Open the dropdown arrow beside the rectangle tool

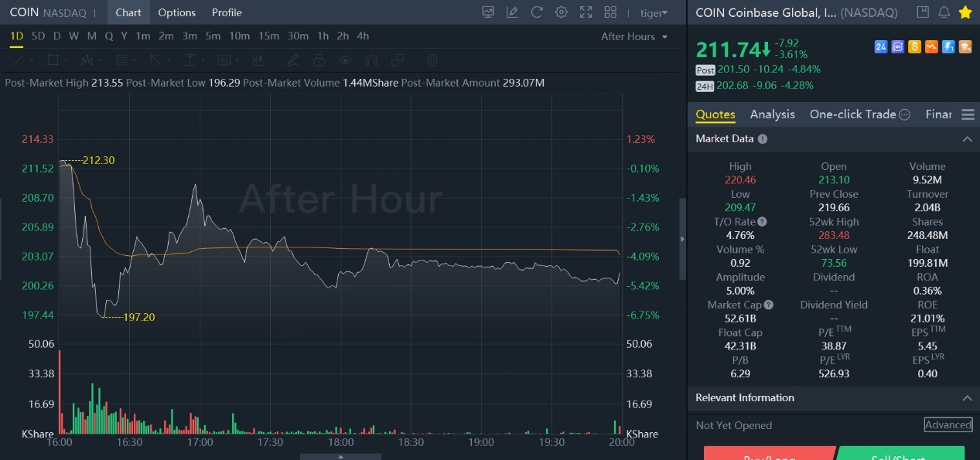pos(67,60)
